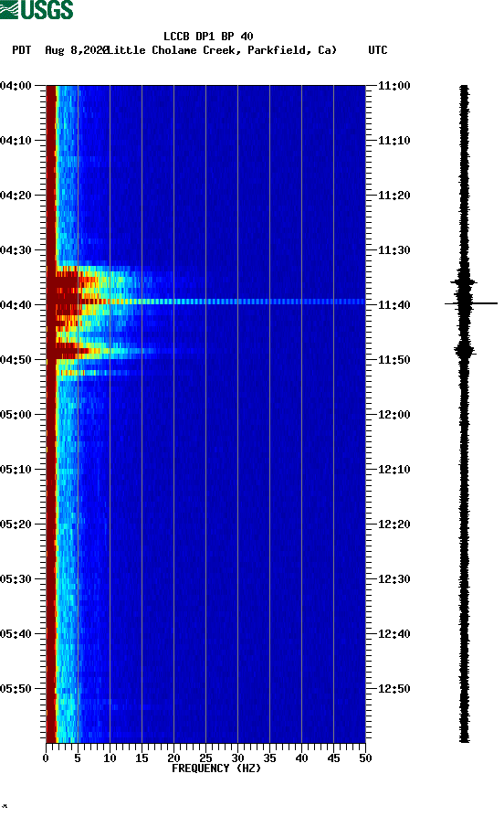Click the '05:50' PDT time label
This screenshot has height=816, width=504.
tap(16, 689)
